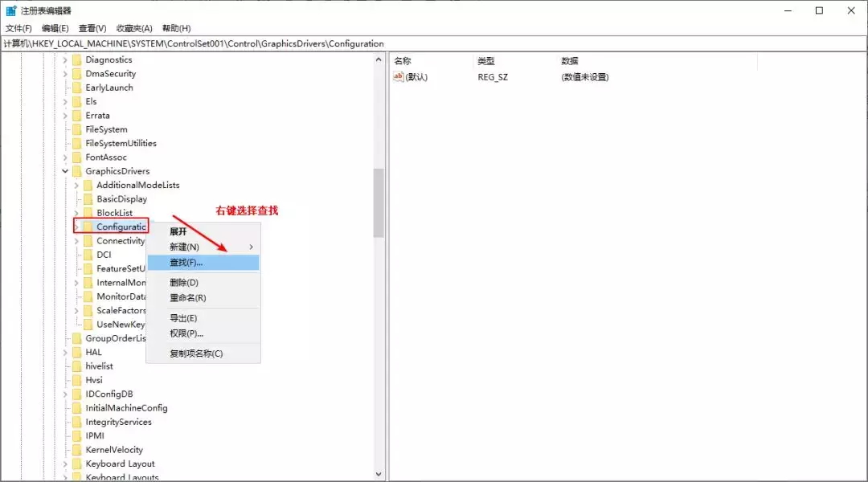Image resolution: width=868 pixels, height=482 pixels.
Task: Choose 重命名(R) in the context menu
Action: pos(203,298)
